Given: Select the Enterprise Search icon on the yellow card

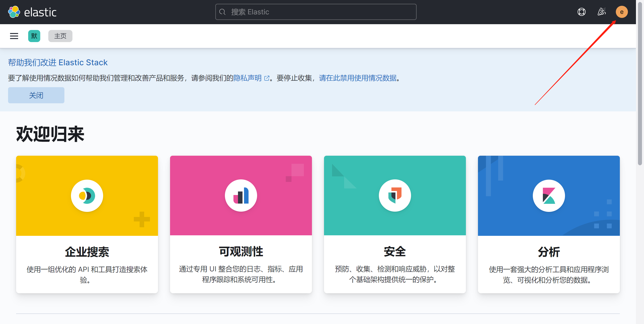Looking at the screenshot, I should [x=87, y=196].
